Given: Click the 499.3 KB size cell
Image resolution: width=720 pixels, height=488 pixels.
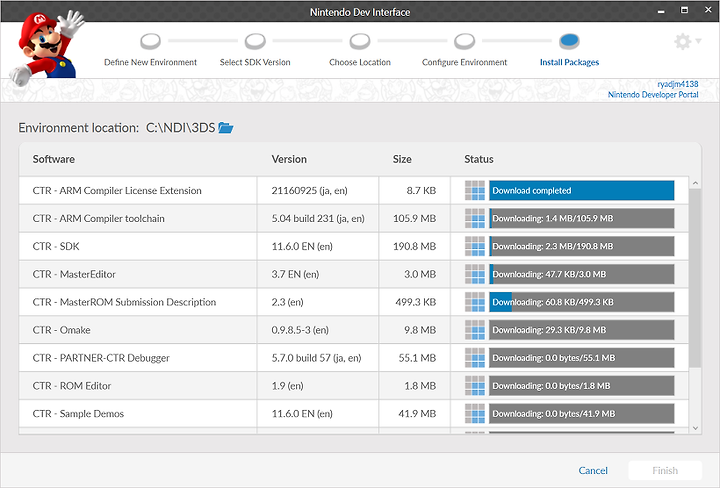Looking at the screenshot, I should click(416, 302).
